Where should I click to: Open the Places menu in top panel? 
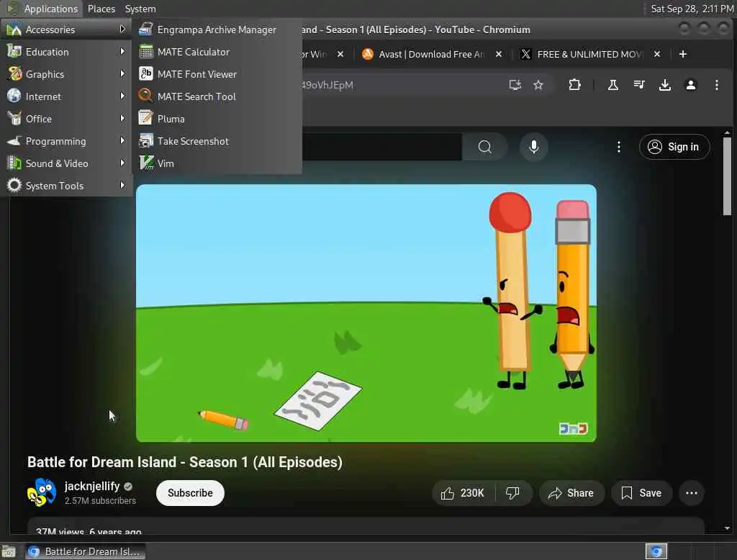click(x=101, y=9)
